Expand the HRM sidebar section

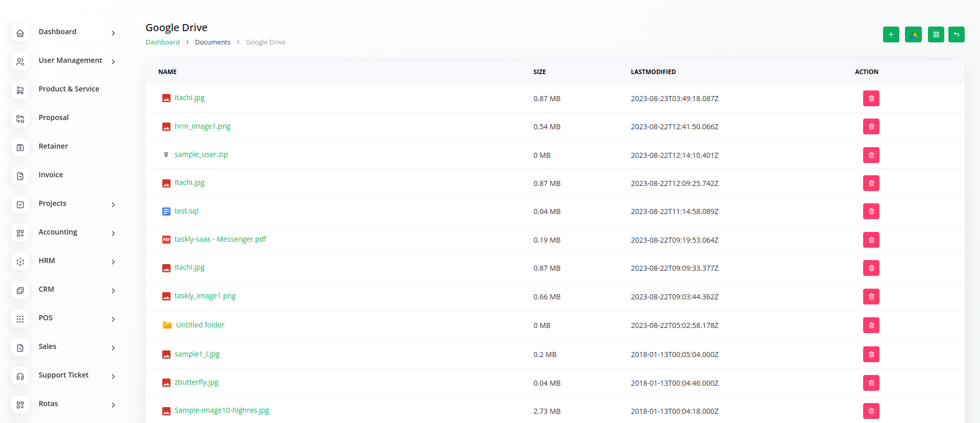pos(113,262)
